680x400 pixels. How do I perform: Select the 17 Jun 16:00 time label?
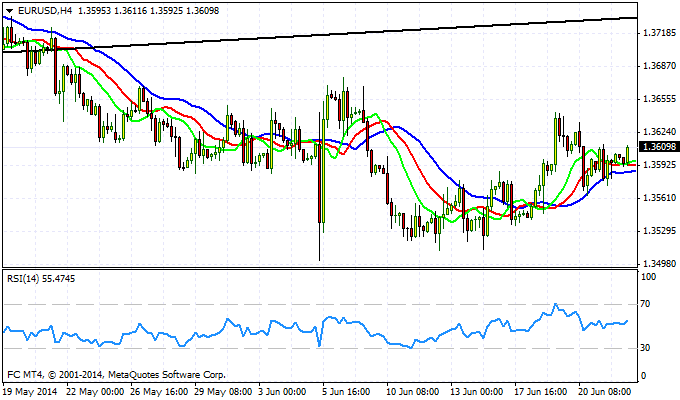pyautogui.click(x=541, y=392)
